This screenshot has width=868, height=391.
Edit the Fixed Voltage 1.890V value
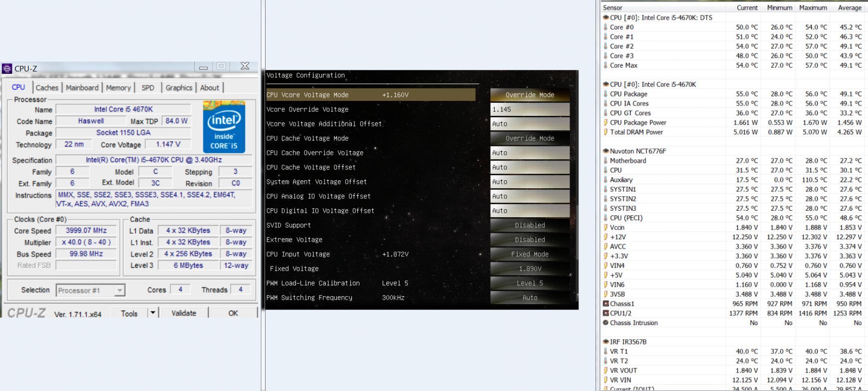click(x=530, y=269)
